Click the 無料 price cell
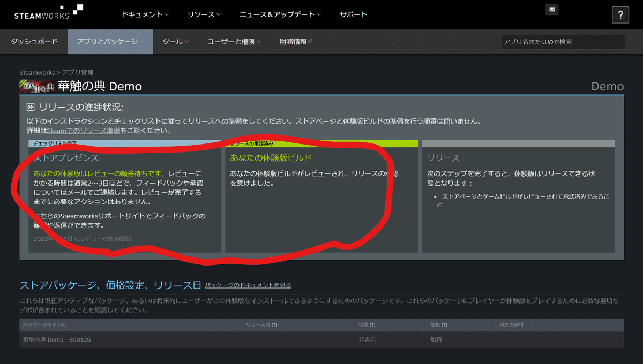 click(x=436, y=340)
